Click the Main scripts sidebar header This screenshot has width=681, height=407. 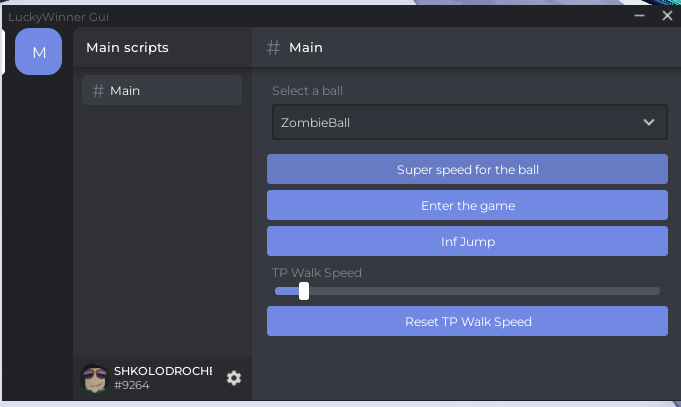click(127, 47)
